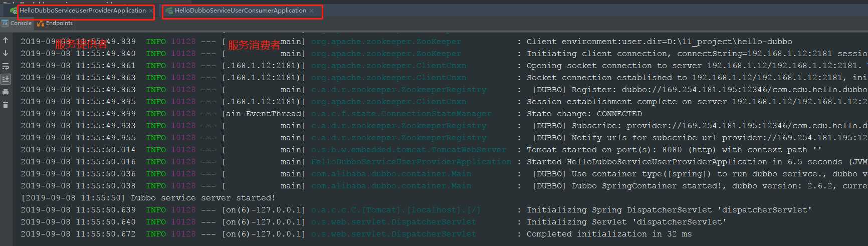Click the 'Tomcat started on port(s): 8080' message
Image resolution: width=868 pixels, height=246 pixels.
(674, 150)
